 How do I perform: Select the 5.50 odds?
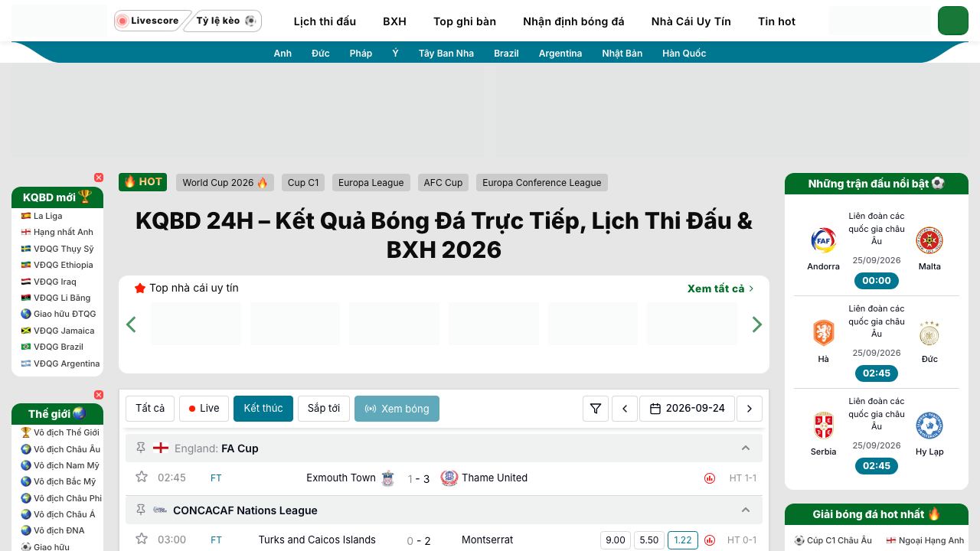point(649,540)
